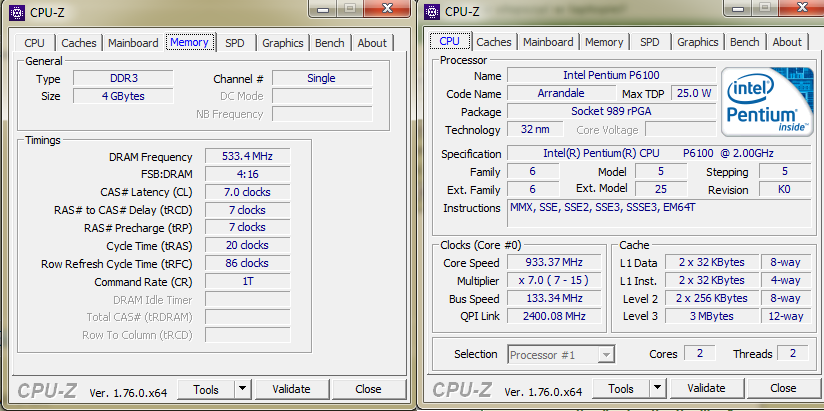The image size is (824, 411).
Task: Click the CPU-Z icon in right window title bar
Action: (432, 11)
